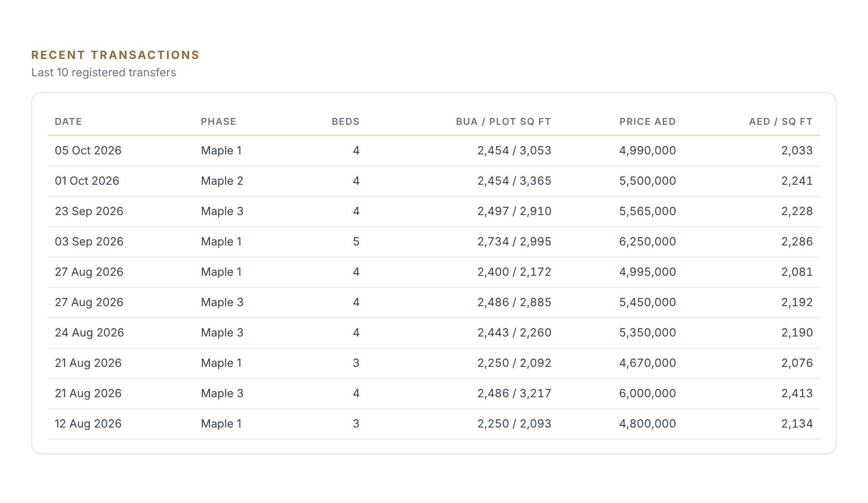Select the 23 Sep 2026 date cell
The image size is (868, 503).
point(89,211)
